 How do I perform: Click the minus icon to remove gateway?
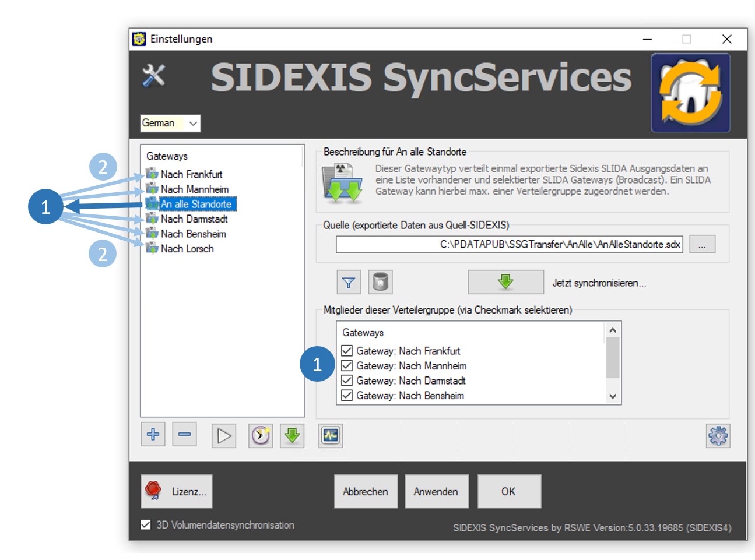pyautogui.click(x=184, y=435)
